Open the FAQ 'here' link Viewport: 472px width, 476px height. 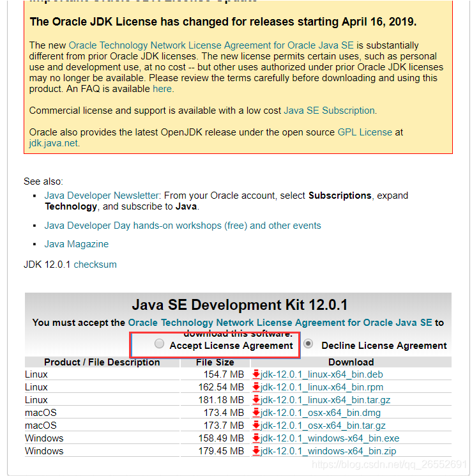[162, 89]
